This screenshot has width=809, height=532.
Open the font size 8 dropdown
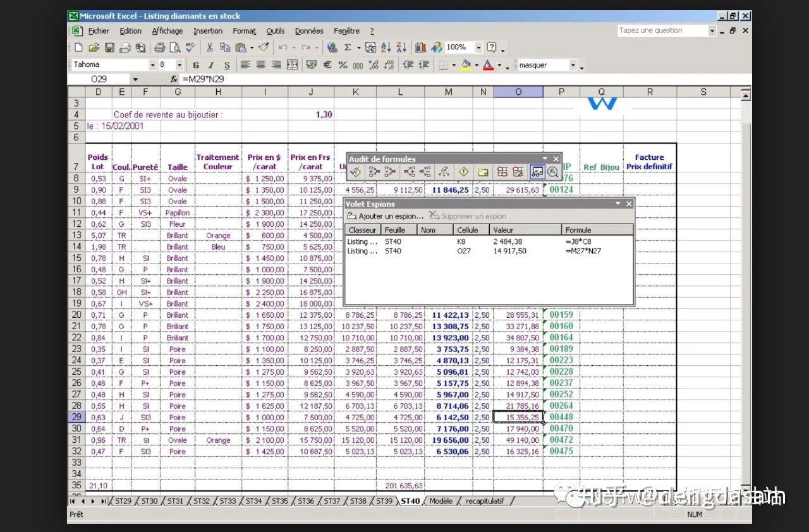(179, 65)
